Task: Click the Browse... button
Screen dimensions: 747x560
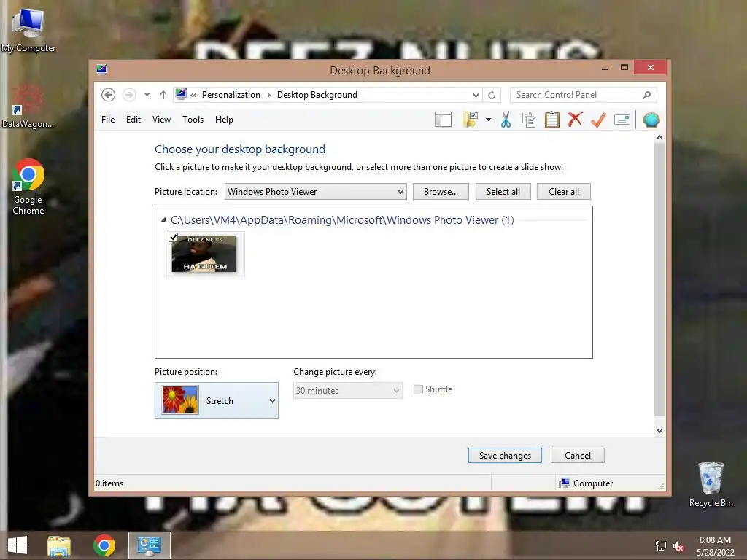Action: [x=441, y=192]
